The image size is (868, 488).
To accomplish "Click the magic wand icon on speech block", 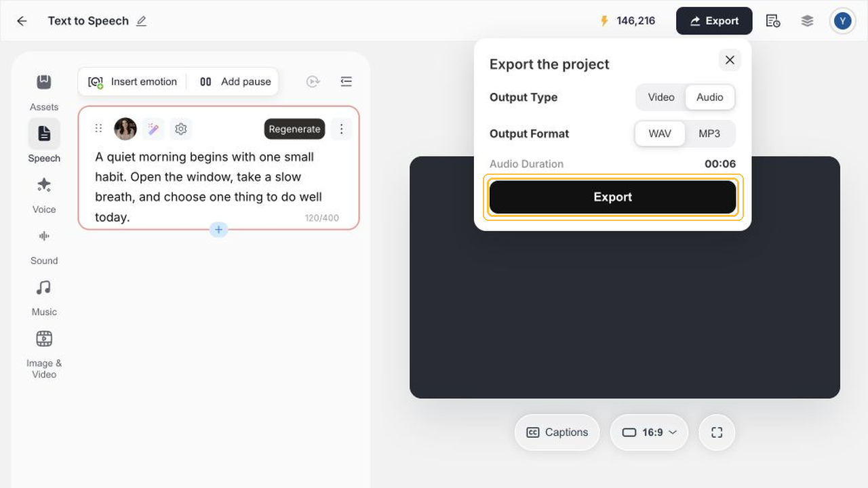I will [153, 129].
